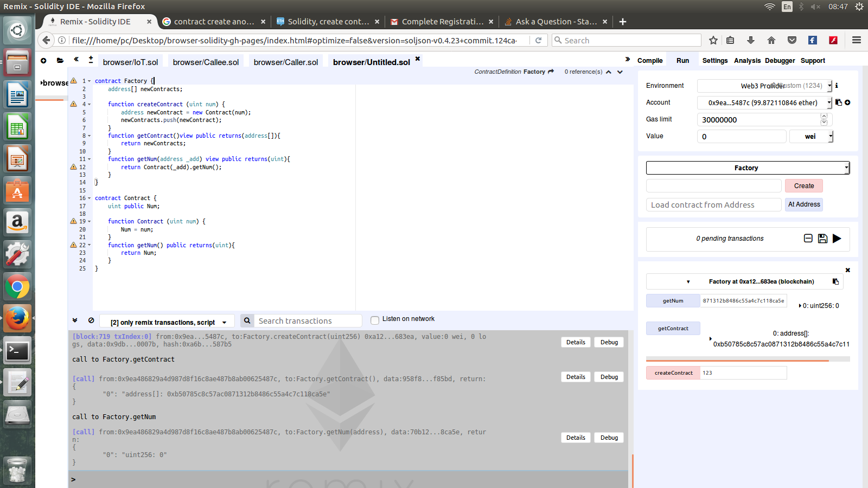This screenshot has width=868, height=488.
Task: Increase the Gas limit with up stepper
Action: 824,116
